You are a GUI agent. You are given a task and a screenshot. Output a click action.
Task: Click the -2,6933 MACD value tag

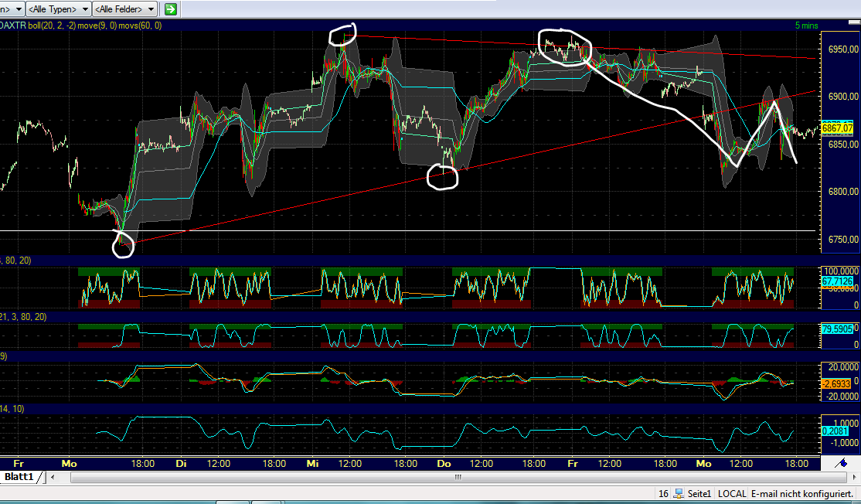[835, 383]
